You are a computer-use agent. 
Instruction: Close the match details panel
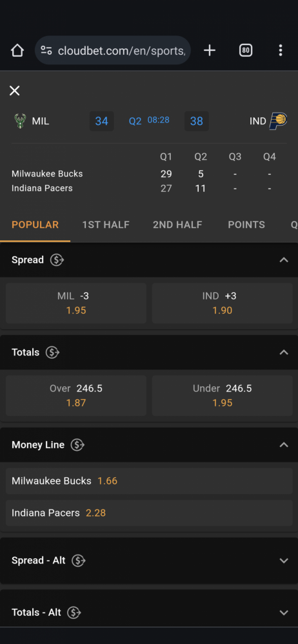14,91
